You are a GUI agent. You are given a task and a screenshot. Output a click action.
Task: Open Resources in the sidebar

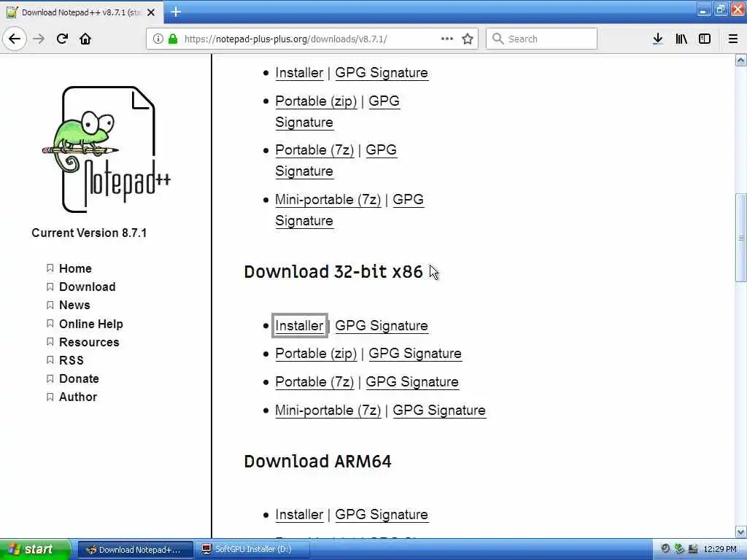pos(88,342)
